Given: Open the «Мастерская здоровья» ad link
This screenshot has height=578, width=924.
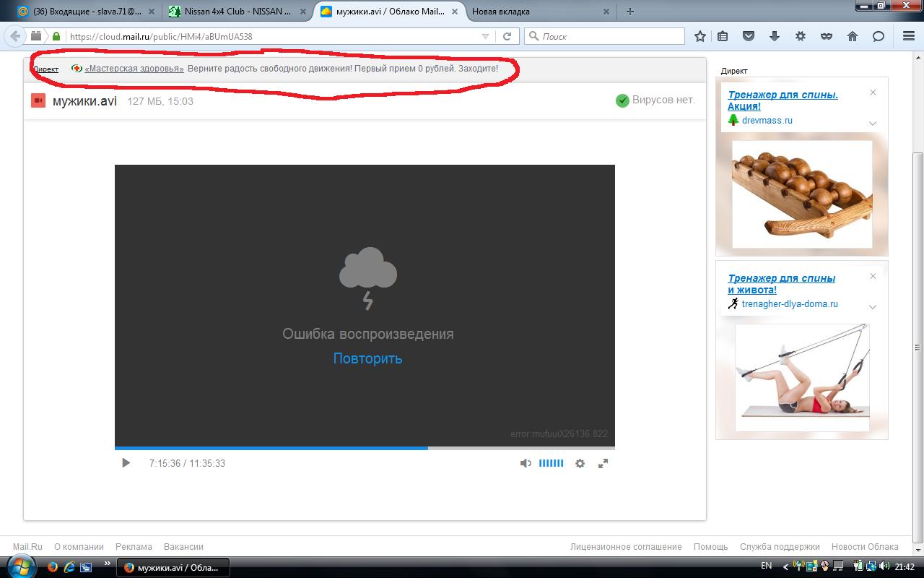Looking at the screenshot, I should click(134, 69).
